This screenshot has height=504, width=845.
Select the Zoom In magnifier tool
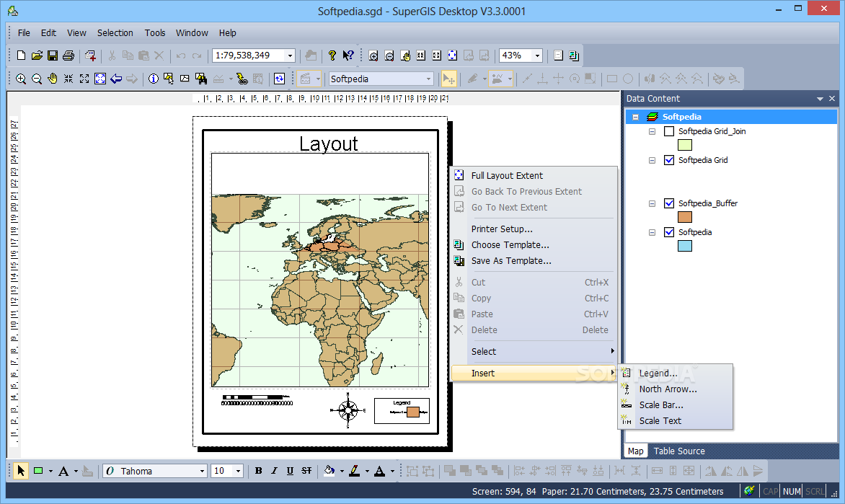[21, 79]
